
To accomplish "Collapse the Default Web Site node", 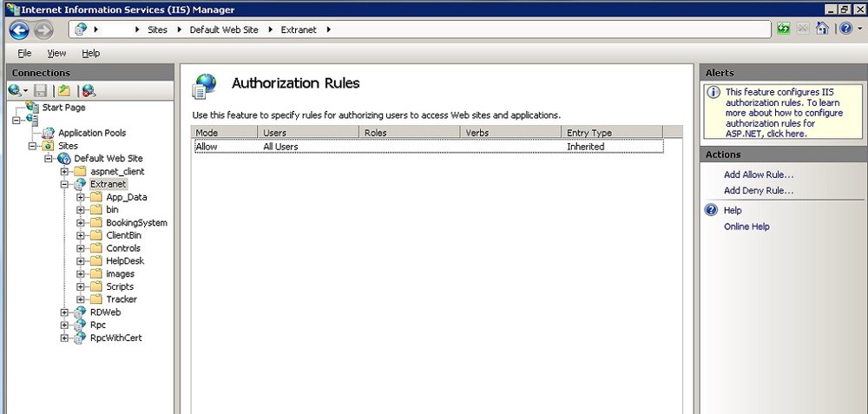I will point(49,159).
